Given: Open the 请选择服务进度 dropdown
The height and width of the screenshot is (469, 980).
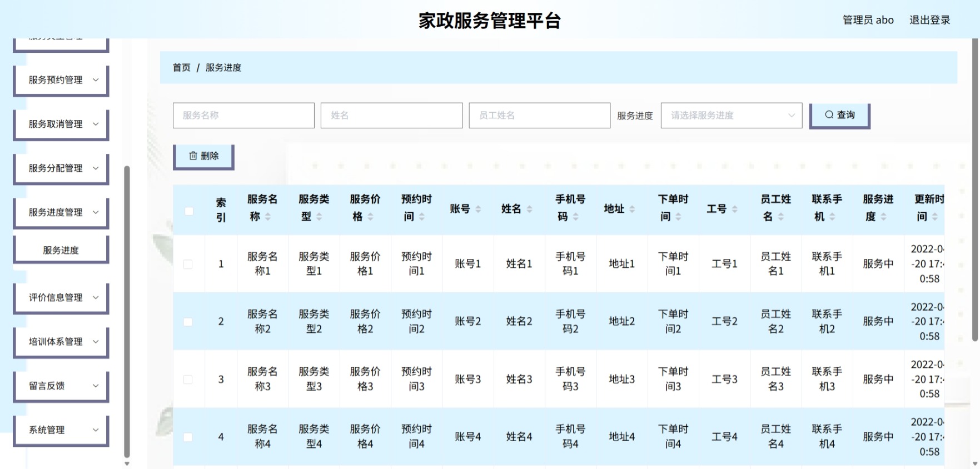Looking at the screenshot, I should pyautogui.click(x=731, y=116).
